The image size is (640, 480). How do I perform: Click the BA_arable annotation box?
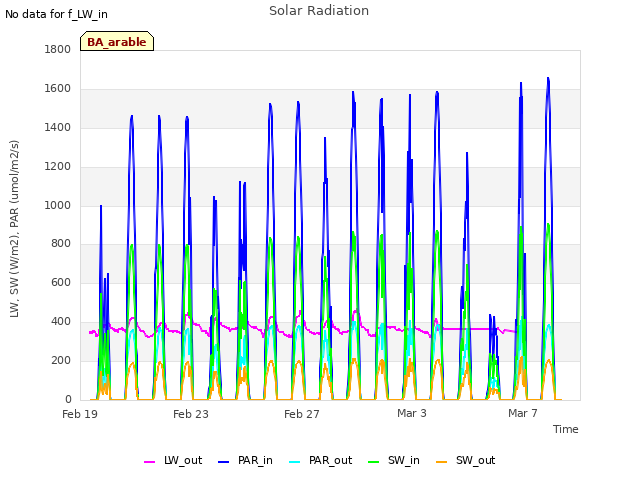tap(117, 41)
